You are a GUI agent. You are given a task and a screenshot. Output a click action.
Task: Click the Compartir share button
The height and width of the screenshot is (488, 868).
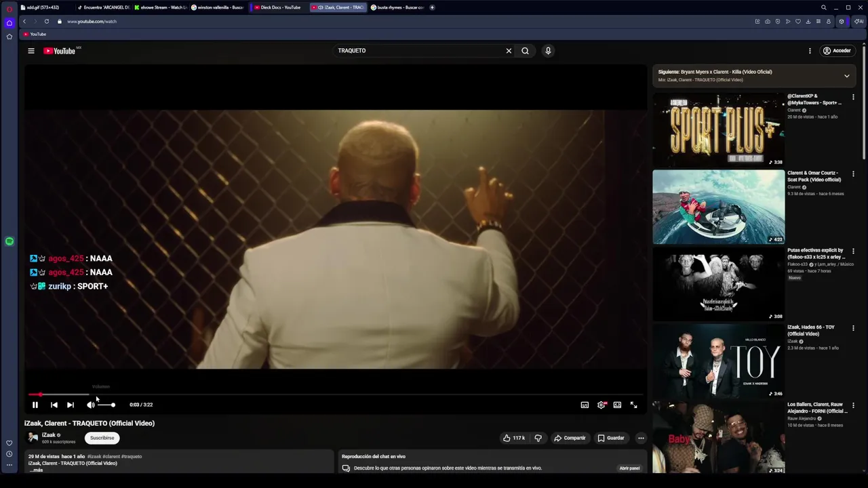pos(570,438)
